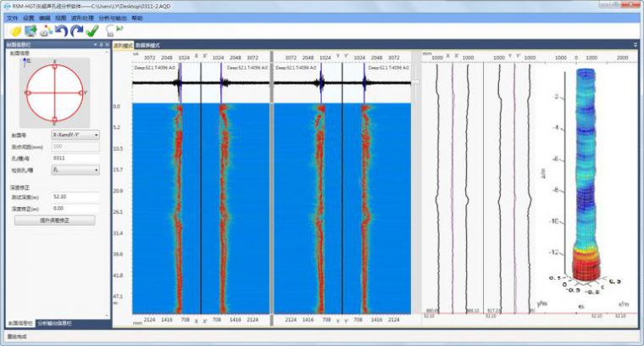The height and width of the screenshot is (346, 644).
Task: Click the open file folder icon
Action: [x=14, y=31]
